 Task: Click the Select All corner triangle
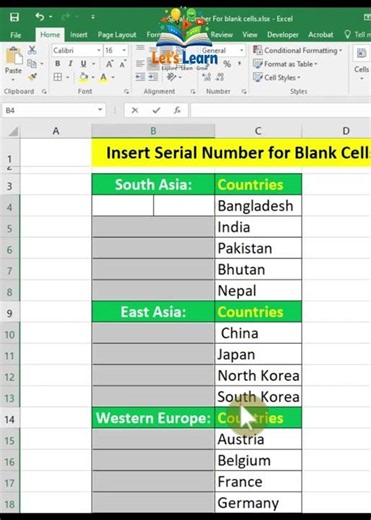(13, 131)
